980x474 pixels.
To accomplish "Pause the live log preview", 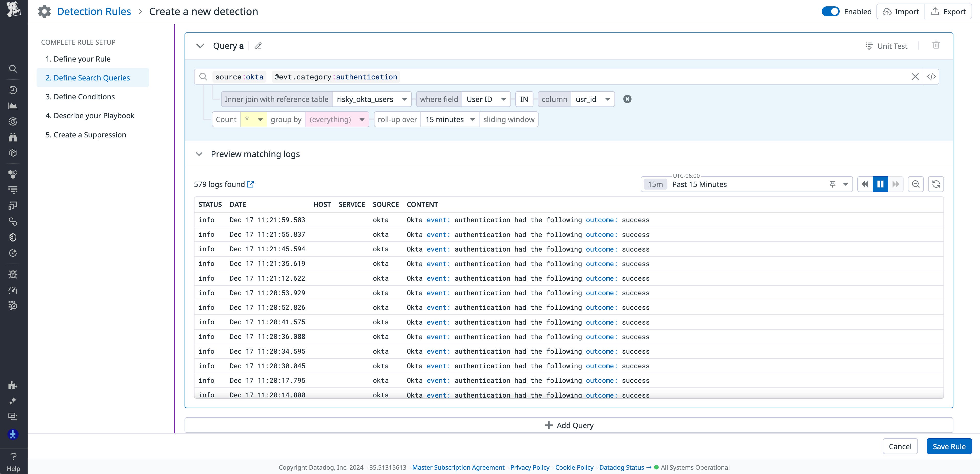I will coord(880,184).
